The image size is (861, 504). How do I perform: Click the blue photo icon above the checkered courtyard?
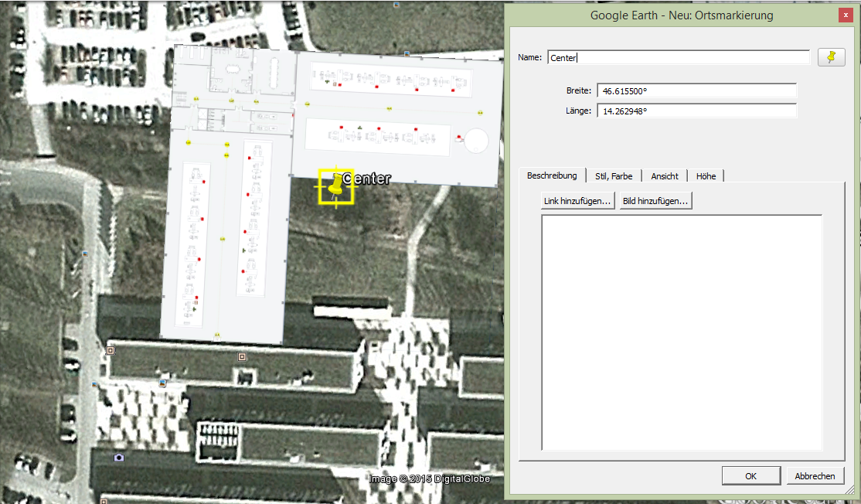point(162,383)
